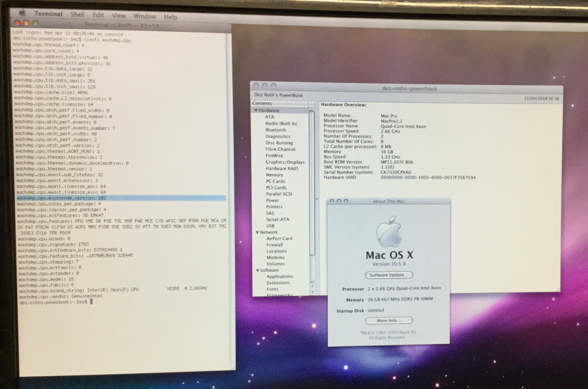
Task: Open the Terminal application menu
Action: pyautogui.click(x=48, y=14)
